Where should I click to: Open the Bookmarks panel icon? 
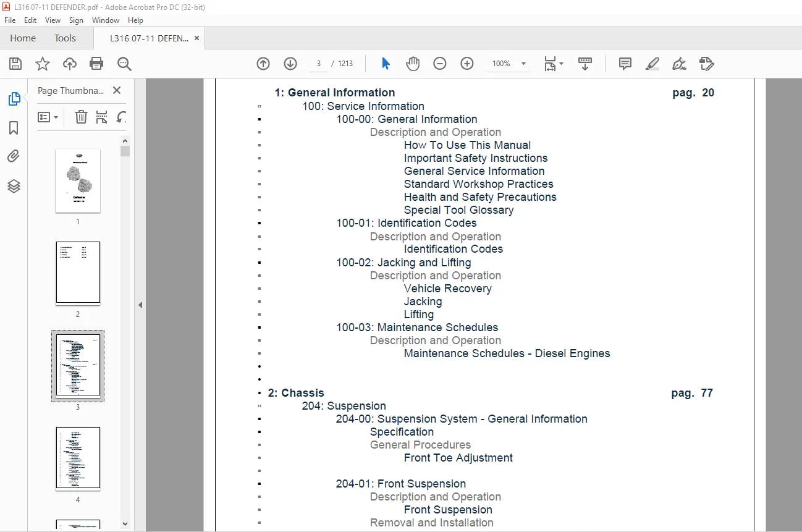pos(14,128)
